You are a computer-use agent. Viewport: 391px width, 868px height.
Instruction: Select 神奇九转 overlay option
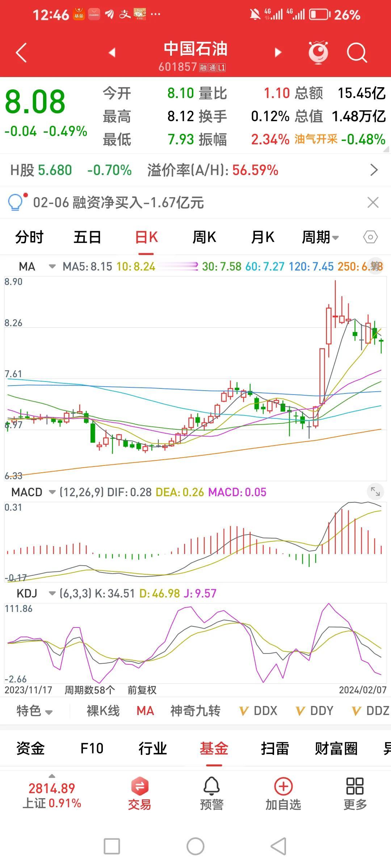point(195,711)
